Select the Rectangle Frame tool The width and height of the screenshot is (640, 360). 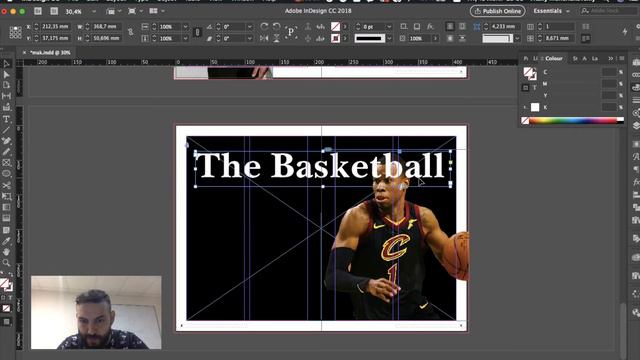coord(6,163)
